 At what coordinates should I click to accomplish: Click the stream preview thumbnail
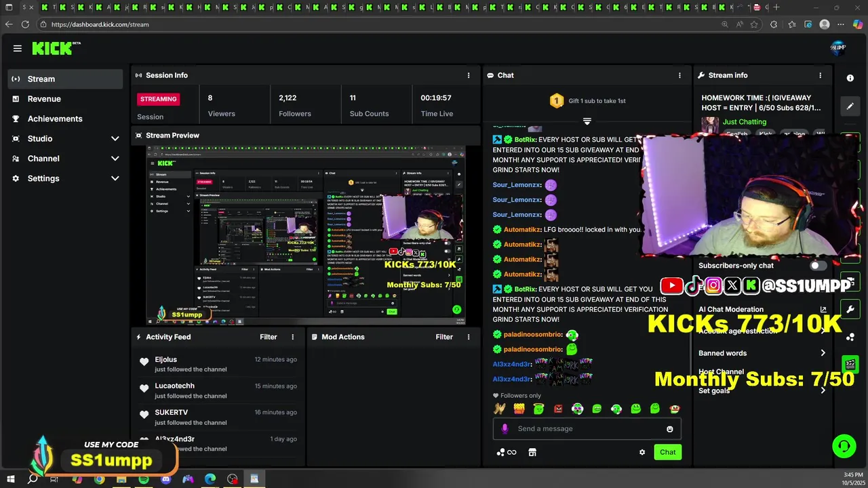pyautogui.click(x=306, y=235)
